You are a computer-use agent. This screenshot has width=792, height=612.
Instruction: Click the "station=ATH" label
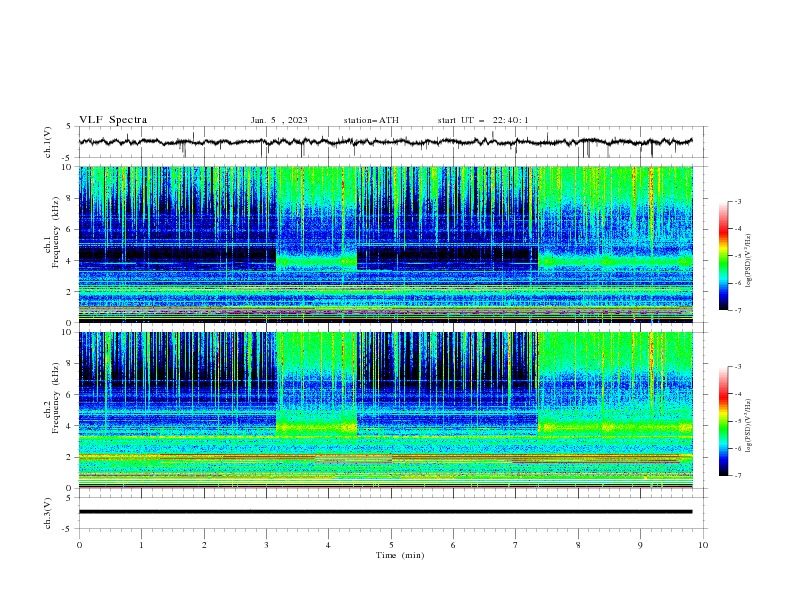click(371, 120)
